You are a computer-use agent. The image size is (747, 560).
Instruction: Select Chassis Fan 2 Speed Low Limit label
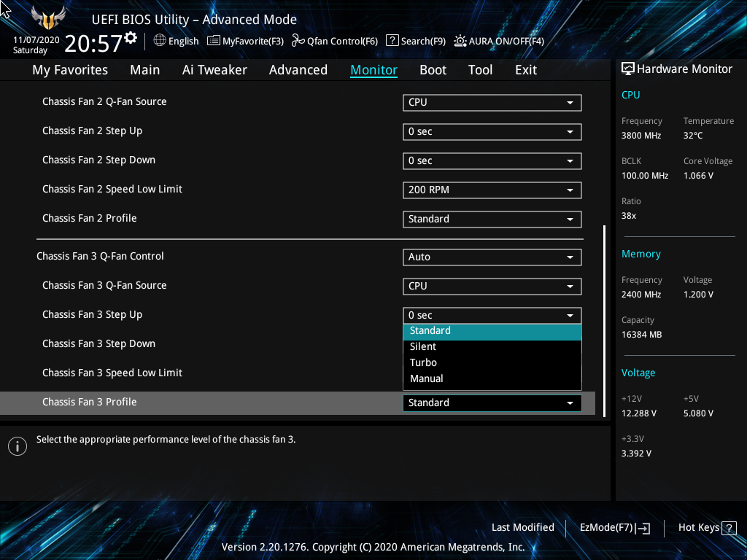pyautogui.click(x=112, y=189)
